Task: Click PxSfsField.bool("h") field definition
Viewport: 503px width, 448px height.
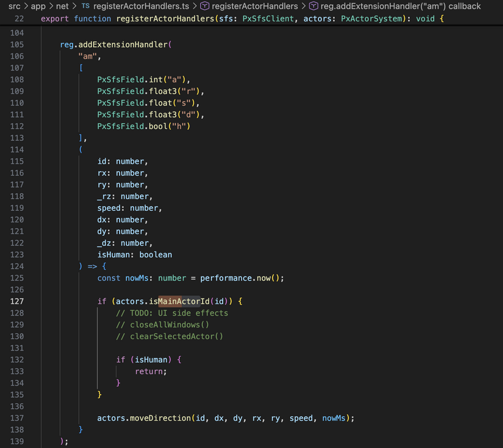Action: coord(144,126)
